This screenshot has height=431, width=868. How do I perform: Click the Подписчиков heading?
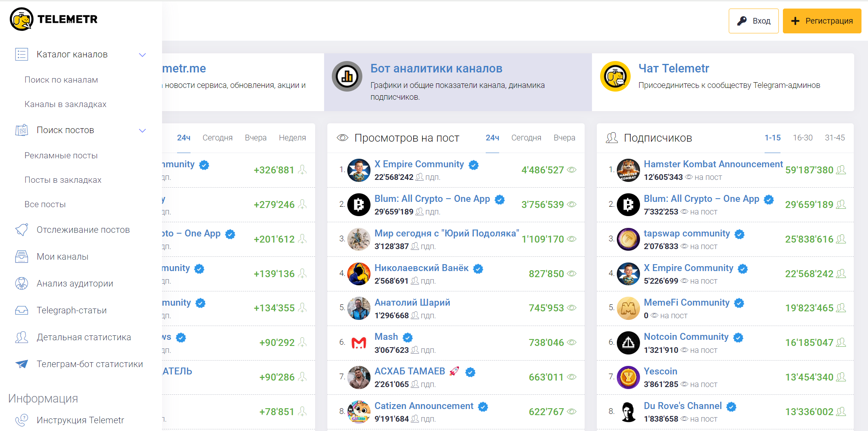tap(658, 138)
